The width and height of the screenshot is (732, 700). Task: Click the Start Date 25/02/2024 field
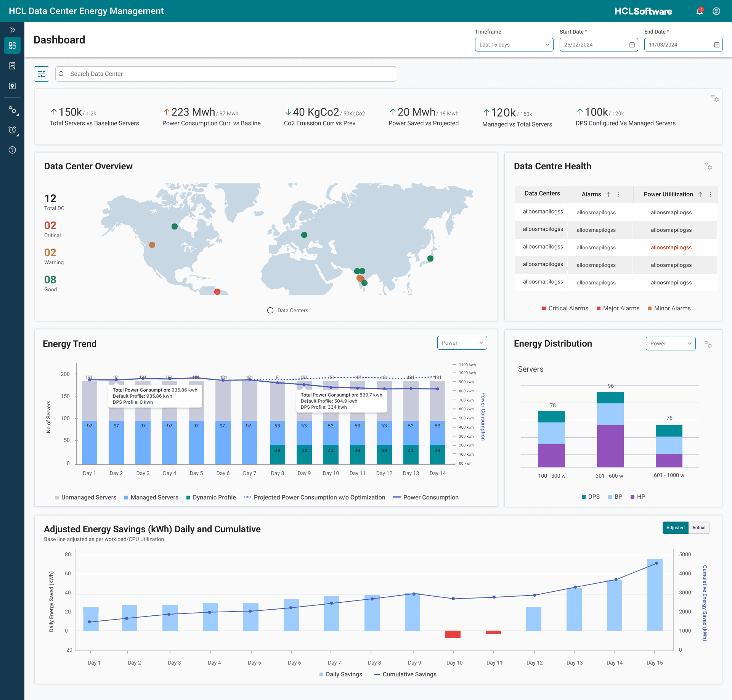point(599,45)
